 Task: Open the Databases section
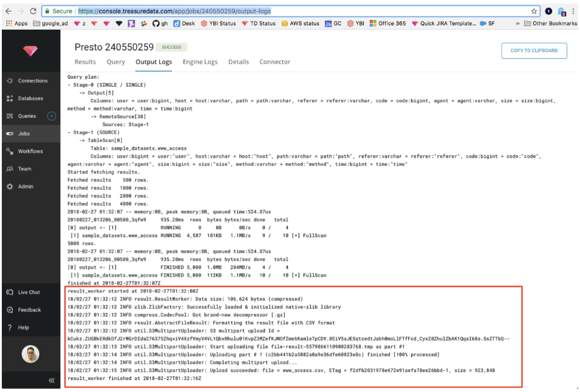[30, 98]
